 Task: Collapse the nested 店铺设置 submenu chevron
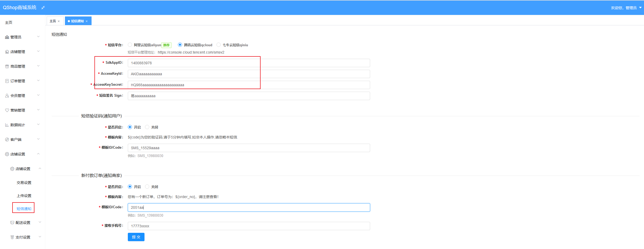coord(40,168)
